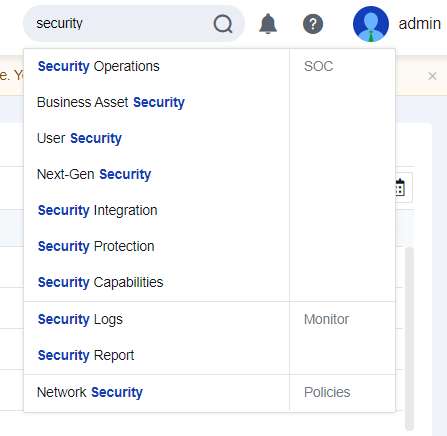Open Security Logs under Monitor
The height and width of the screenshot is (436, 447).
pos(80,319)
